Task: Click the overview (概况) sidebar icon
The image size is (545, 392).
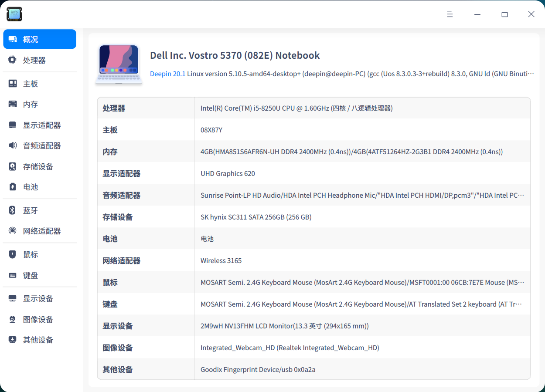Action: [13, 39]
